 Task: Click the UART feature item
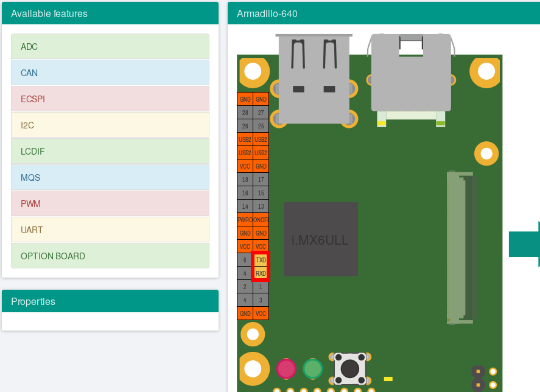(x=110, y=230)
